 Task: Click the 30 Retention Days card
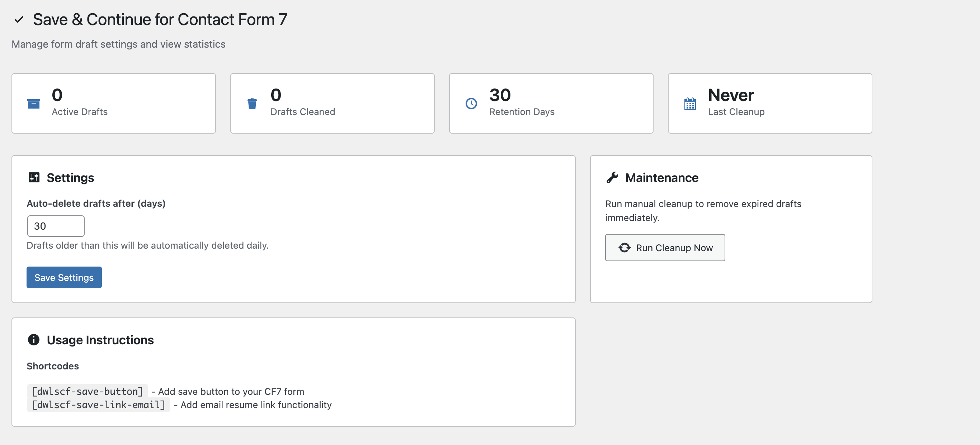[x=551, y=103]
